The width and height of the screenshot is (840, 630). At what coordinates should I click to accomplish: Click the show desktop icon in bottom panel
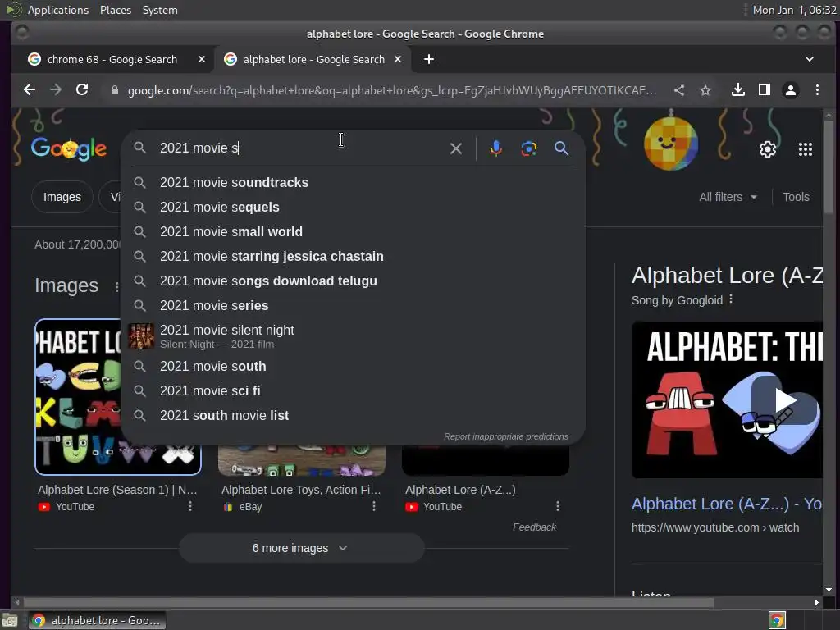coord(10,620)
